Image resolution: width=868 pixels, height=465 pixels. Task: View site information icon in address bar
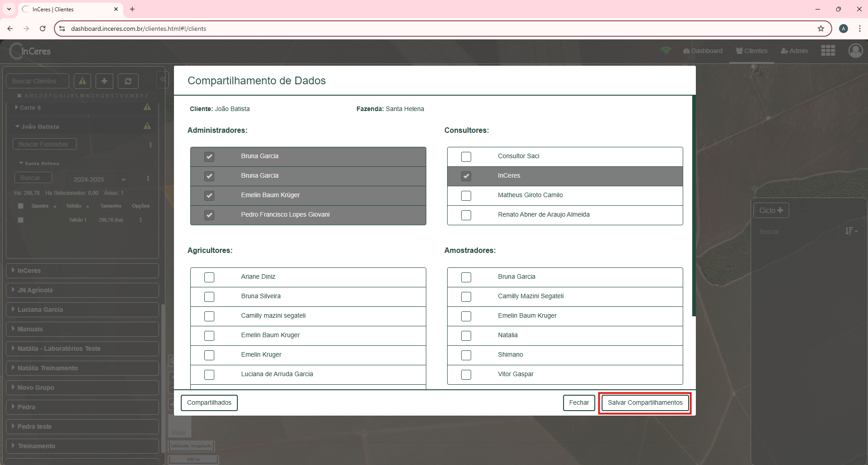pyautogui.click(x=63, y=29)
